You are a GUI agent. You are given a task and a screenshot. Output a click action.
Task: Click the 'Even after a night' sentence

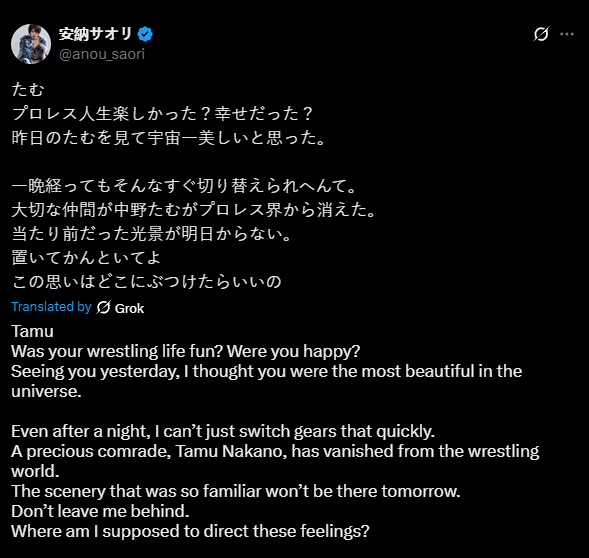[x=223, y=431]
